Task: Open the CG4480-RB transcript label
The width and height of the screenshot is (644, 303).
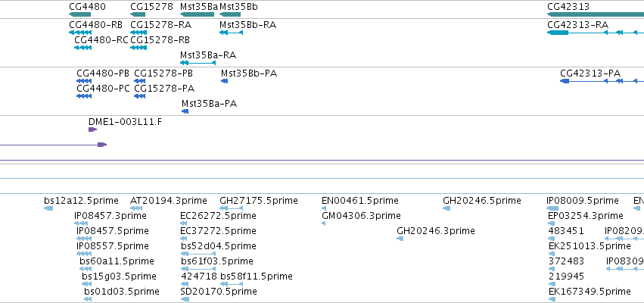Action: click(x=95, y=25)
